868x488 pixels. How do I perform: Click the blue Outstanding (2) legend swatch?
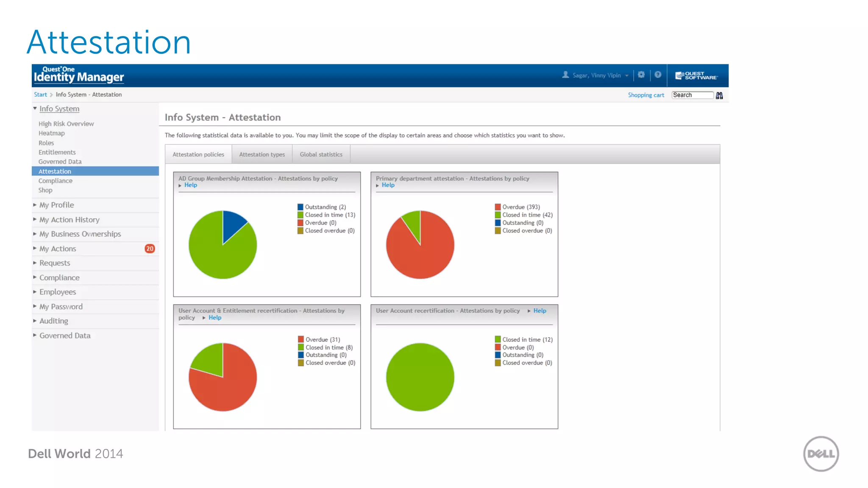pyautogui.click(x=300, y=207)
